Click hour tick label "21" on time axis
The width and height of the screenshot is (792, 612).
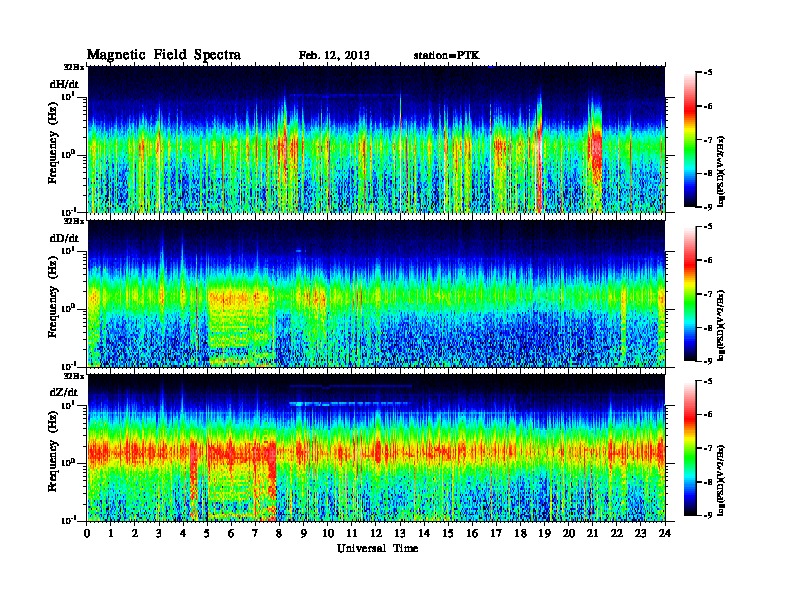tap(593, 534)
